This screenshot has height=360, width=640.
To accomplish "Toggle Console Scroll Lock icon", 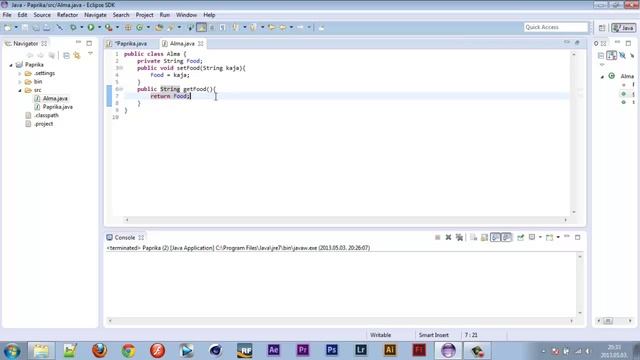I will (x=484, y=237).
